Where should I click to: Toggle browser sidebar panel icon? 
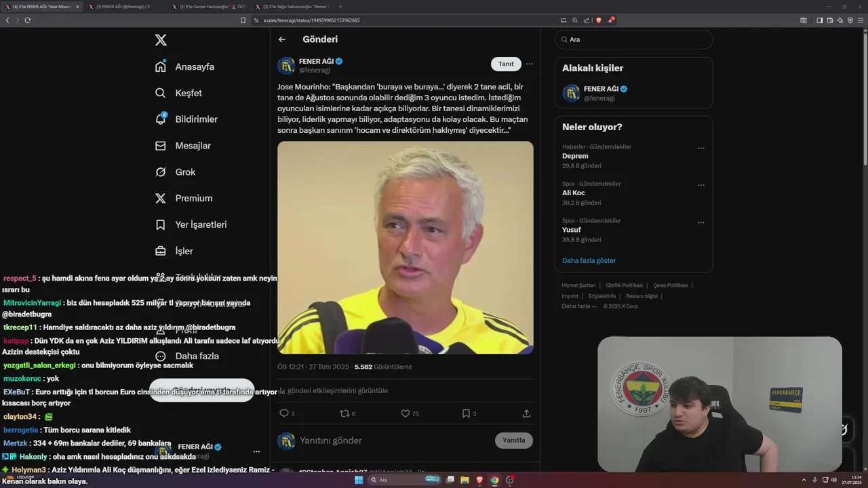(x=819, y=20)
